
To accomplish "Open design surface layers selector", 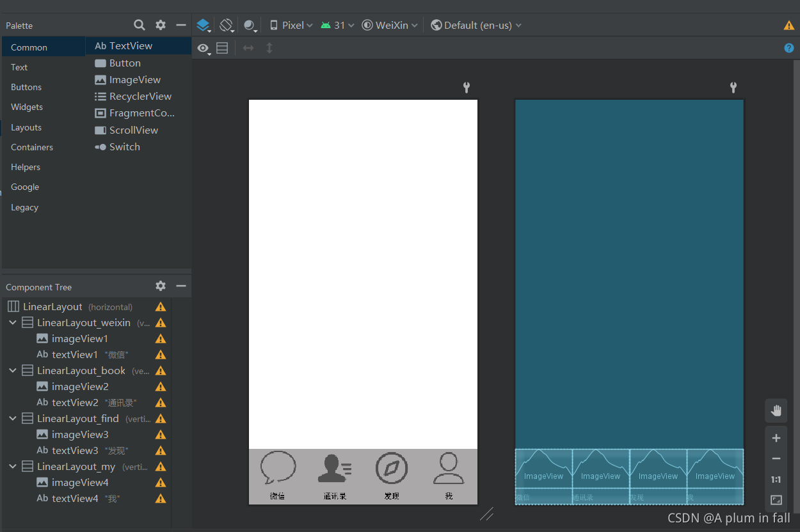I will tap(204, 26).
